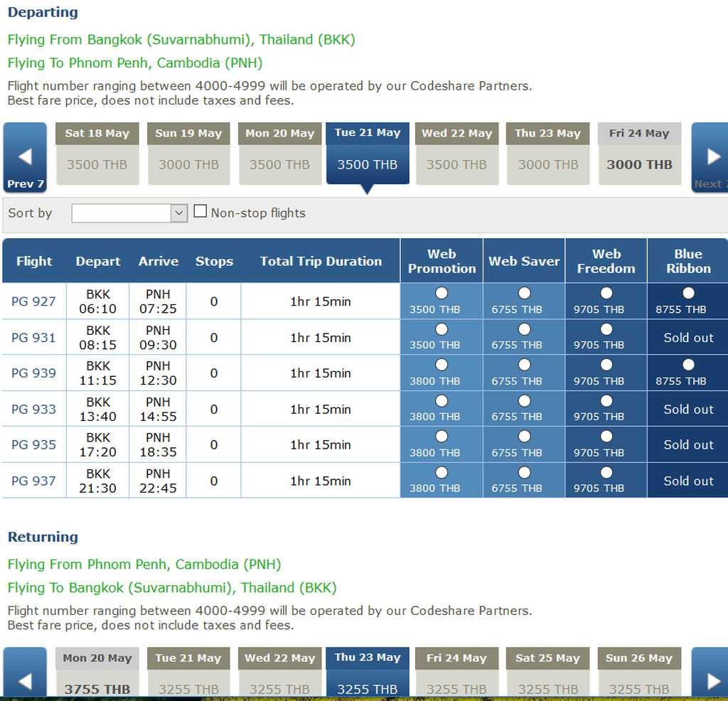The image size is (728, 701).
Task: Open flight PG 933 link
Action: (33, 409)
